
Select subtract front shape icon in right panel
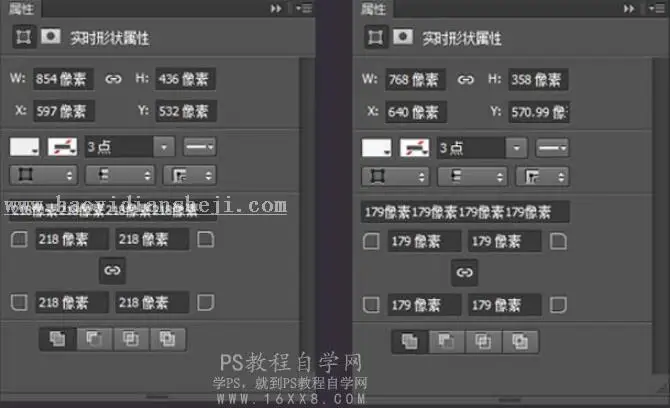tap(447, 341)
